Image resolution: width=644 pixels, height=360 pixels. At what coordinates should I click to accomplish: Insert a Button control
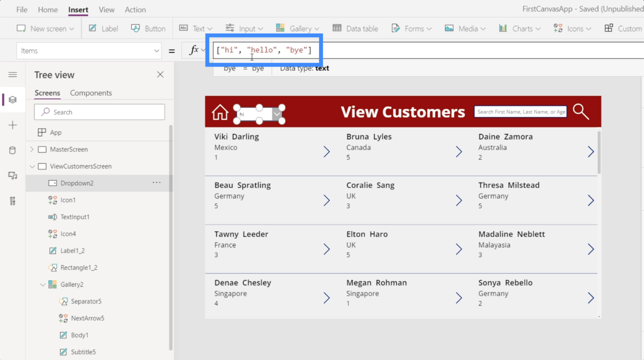click(148, 28)
